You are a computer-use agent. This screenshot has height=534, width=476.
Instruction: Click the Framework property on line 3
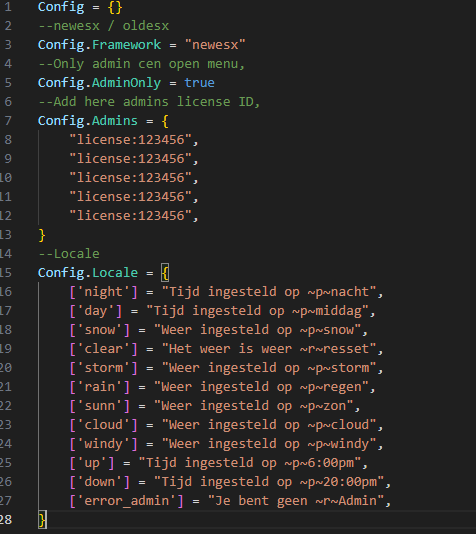126,45
